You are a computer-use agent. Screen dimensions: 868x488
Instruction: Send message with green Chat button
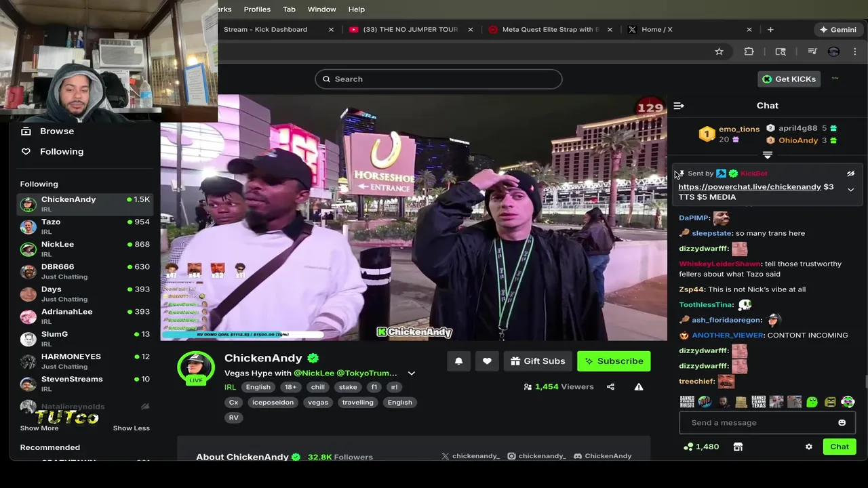pos(840,447)
